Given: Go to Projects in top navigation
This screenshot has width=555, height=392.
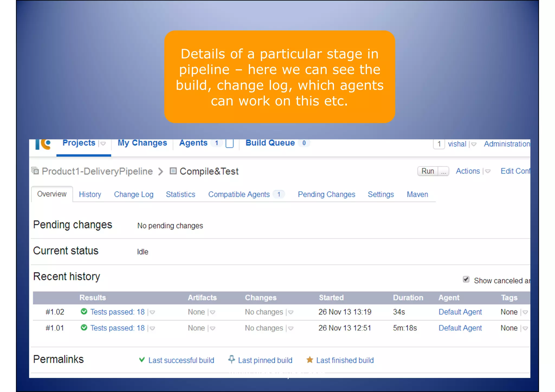Looking at the screenshot, I should pyautogui.click(x=79, y=143).
